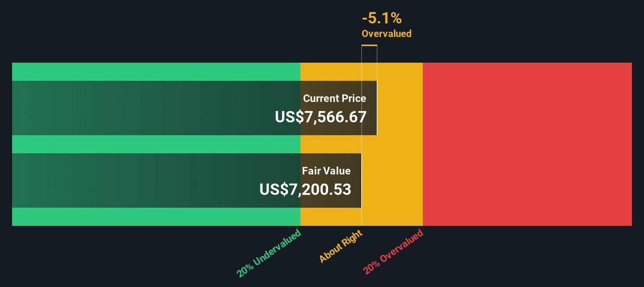Image resolution: width=644 pixels, height=287 pixels.
Task: Click the yellow strip above the Current Price bar
Action: pos(331,72)
